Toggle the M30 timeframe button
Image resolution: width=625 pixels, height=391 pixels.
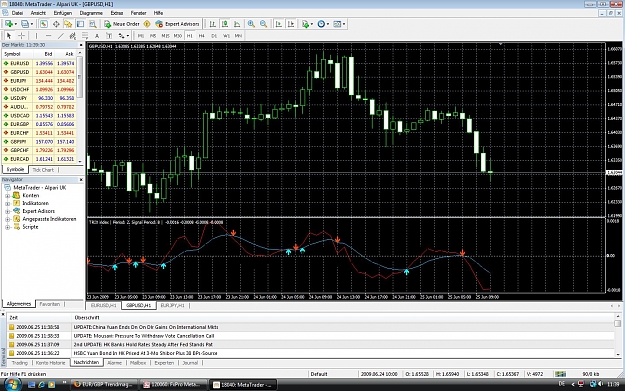point(178,36)
